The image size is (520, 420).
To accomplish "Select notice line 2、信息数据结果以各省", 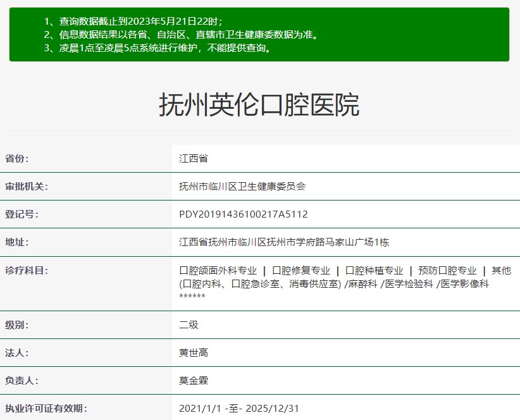I will pyautogui.click(x=181, y=35).
